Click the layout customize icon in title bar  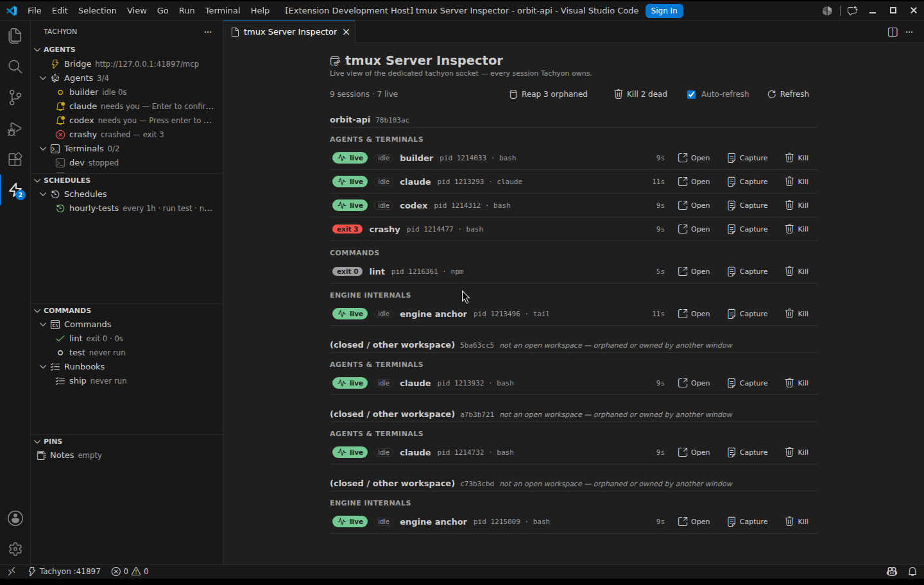(x=827, y=10)
